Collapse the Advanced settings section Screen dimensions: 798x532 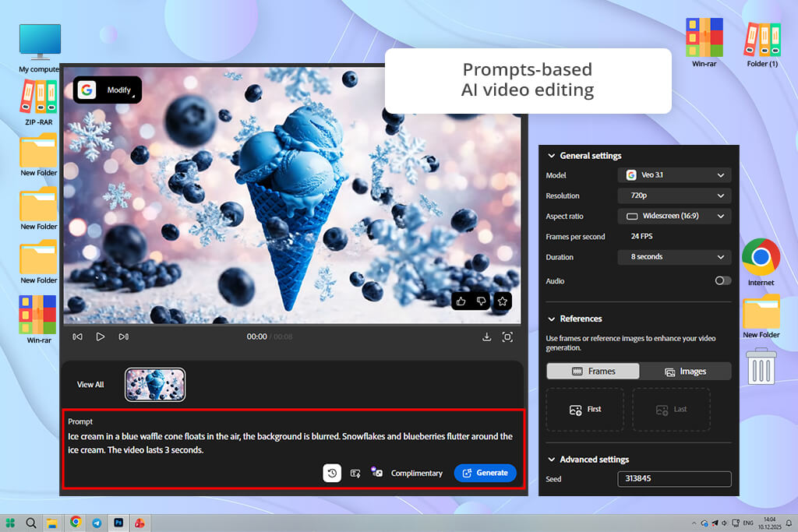(551, 460)
